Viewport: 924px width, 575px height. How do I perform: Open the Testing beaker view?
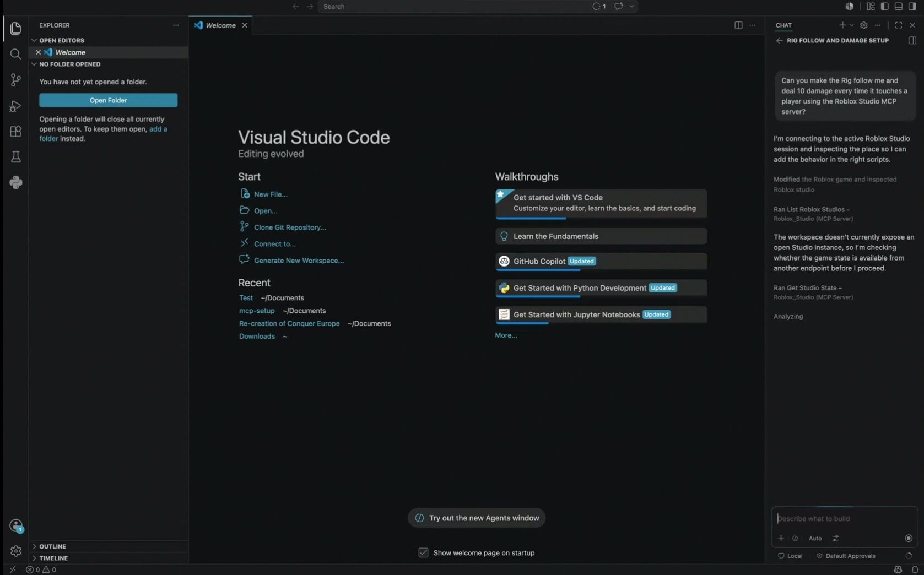(15, 157)
